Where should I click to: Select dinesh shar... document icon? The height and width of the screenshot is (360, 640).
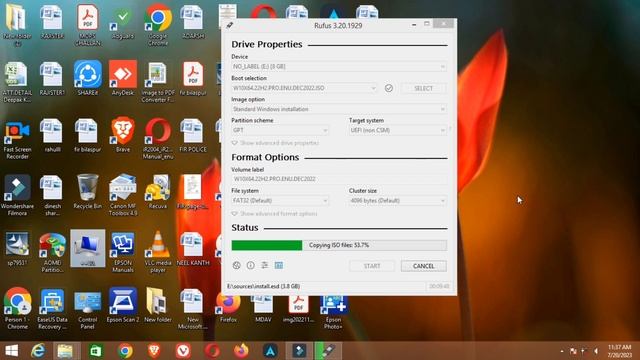(52, 195)
